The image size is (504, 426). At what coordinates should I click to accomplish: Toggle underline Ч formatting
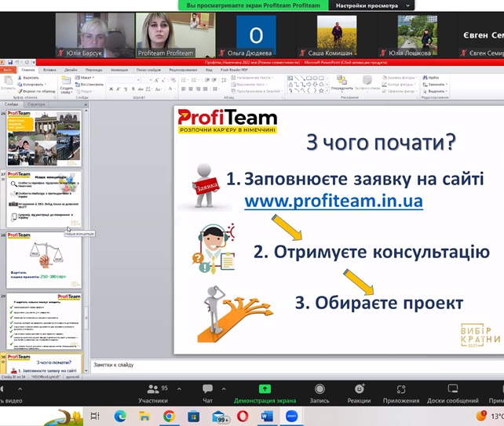(x=126, y=89)
